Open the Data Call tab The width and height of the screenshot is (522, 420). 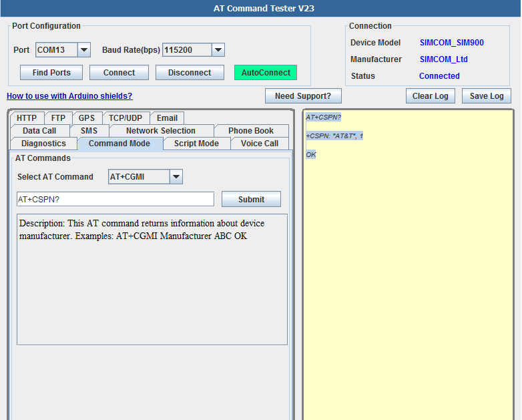coord(39,131)
